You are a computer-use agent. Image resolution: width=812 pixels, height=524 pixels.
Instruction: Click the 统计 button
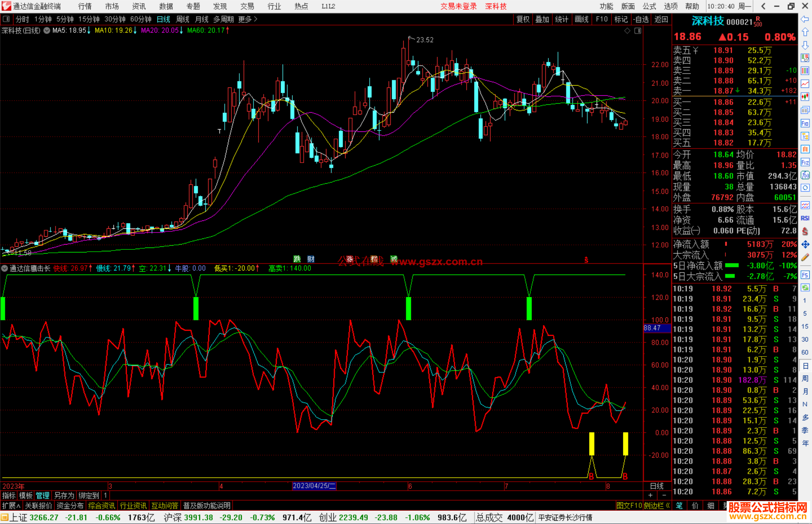pyautogui.click(x=562, y=19)
